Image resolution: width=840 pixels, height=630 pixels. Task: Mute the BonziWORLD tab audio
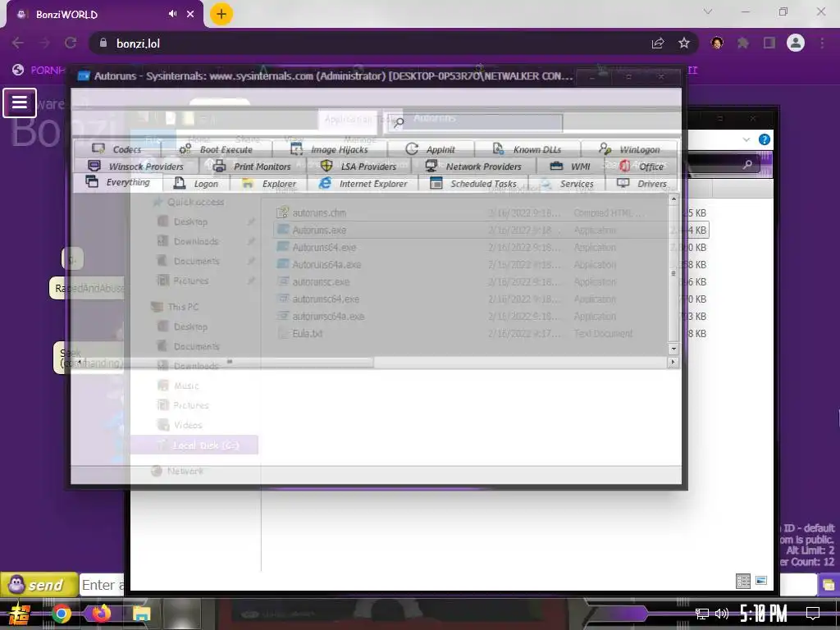172,14
